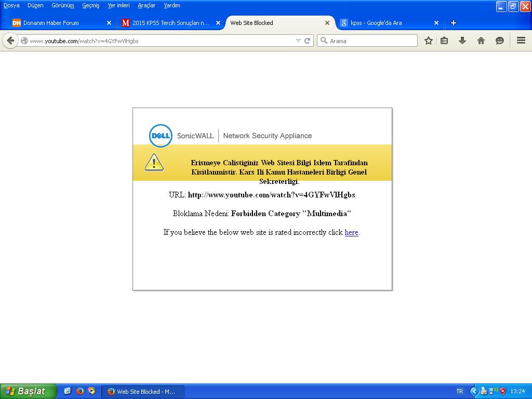The width and height of the screenshot is (532, 399).
Task: Expand the URL history dropdown arrow
Action: pos(298,41)
